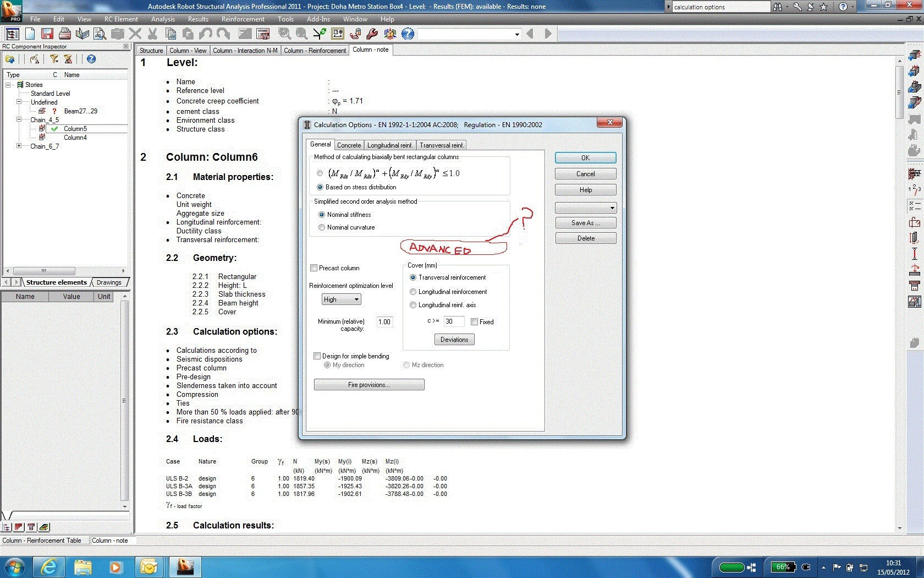This screenshot has height=578, width=924.
Task: Click the 3D cube icon in main toolbar
Action: [x=390, y=34]
